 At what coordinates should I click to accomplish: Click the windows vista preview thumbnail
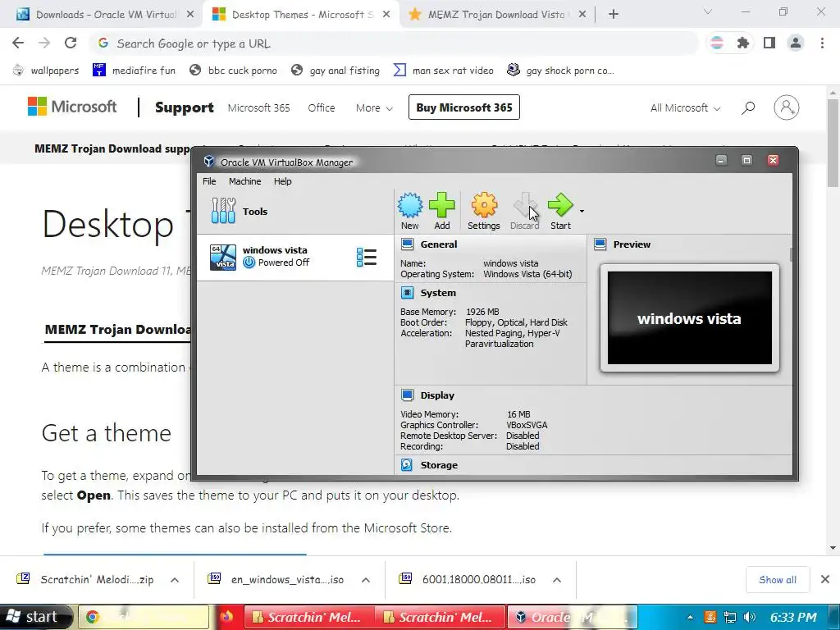[x=689, y=317]
